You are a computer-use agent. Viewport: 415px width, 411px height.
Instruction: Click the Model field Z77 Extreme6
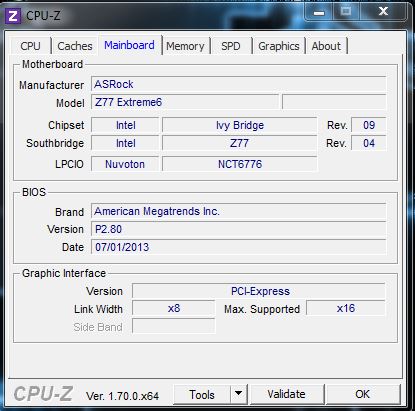coord(185,102)
